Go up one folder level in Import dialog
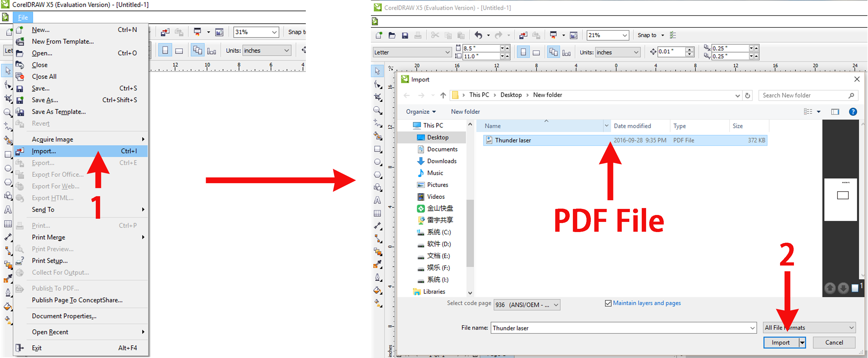This screenshot has width=868, height=358. pyautogui.click(x=443, y=95)
